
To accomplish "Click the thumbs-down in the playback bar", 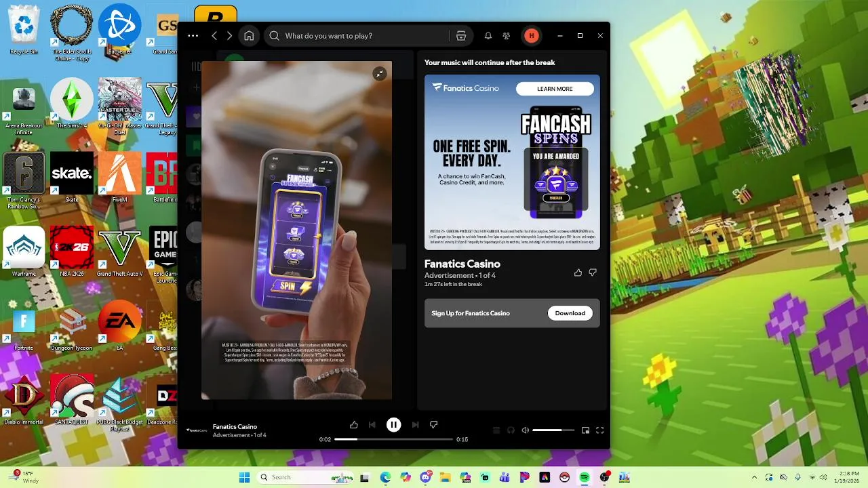I will [x=433, y=425].
